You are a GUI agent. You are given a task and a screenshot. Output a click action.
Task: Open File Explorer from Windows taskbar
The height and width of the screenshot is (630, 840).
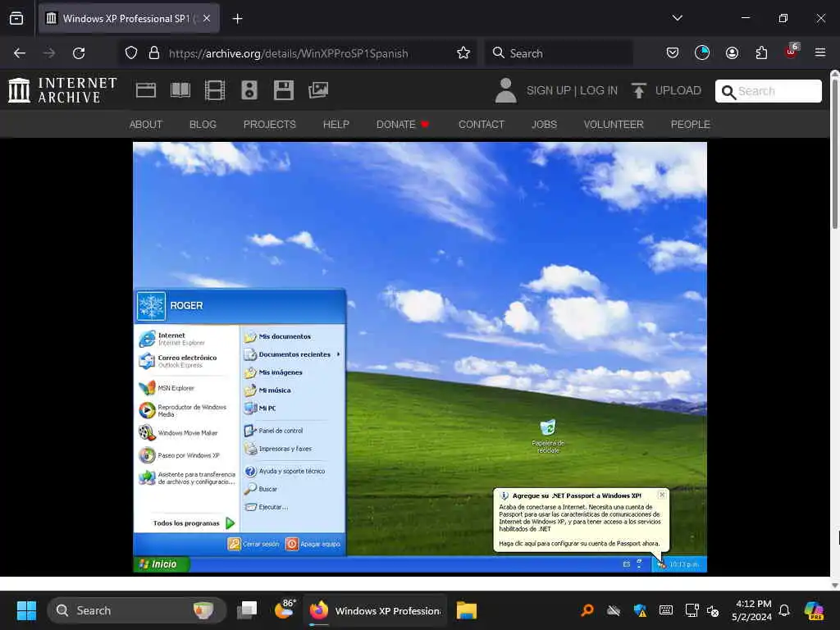[x=466, y=610]
